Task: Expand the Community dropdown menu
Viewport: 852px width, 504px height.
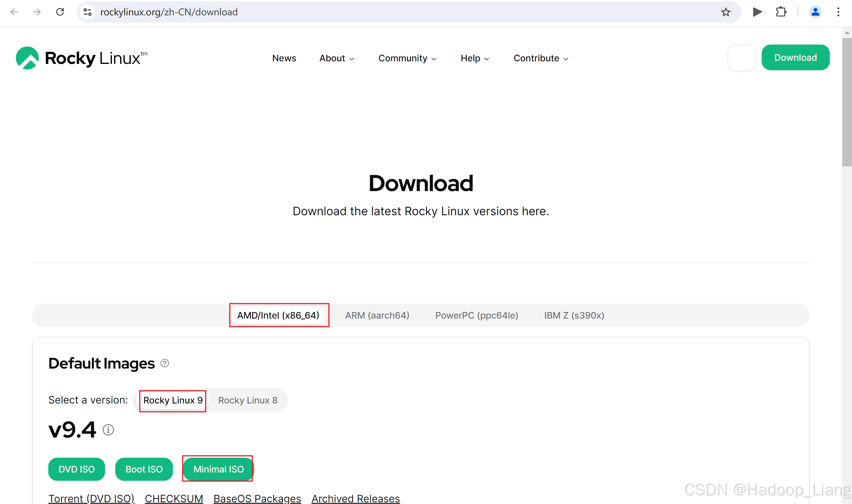Action: click(407, 58)
